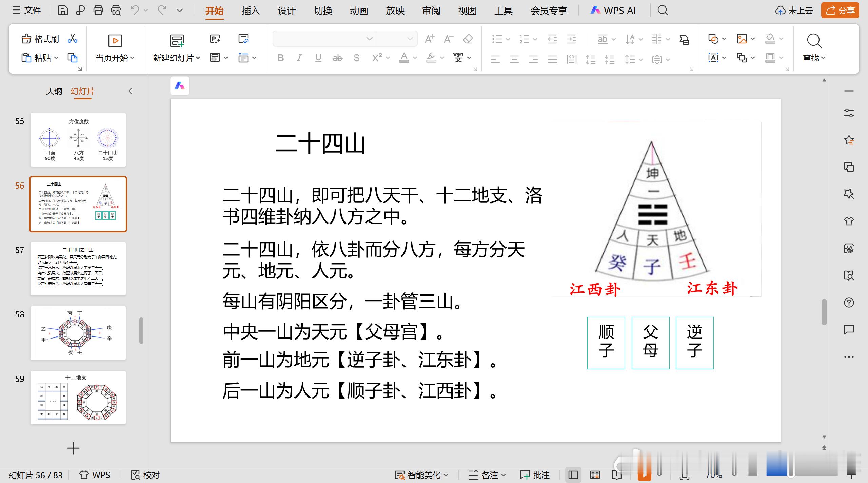The height and width of the screenshot is (483, 868).
Task: Click the Redo arrow icon
Action: 162,11
